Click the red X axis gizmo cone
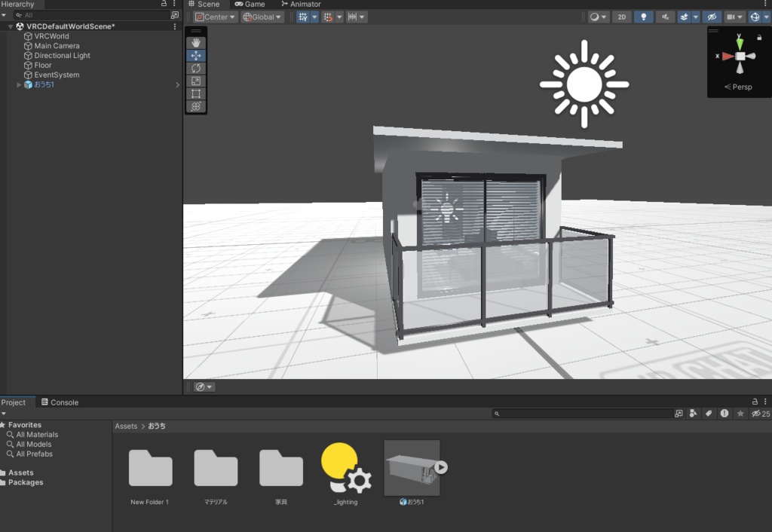 [x=728, y=56]
